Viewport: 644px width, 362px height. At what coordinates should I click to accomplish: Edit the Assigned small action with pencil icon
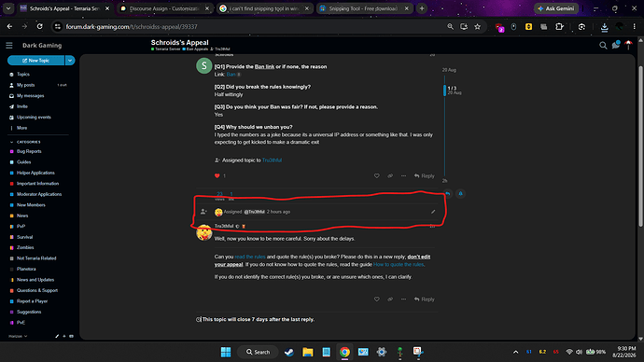pyautogui.click(x=433, y=212)
